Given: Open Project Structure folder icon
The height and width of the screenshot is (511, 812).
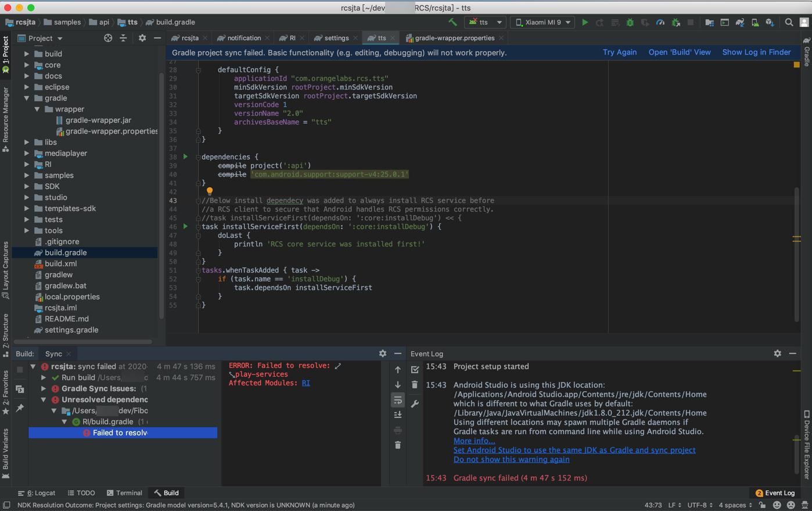Looking at the screenshot, I should [709, 22].
